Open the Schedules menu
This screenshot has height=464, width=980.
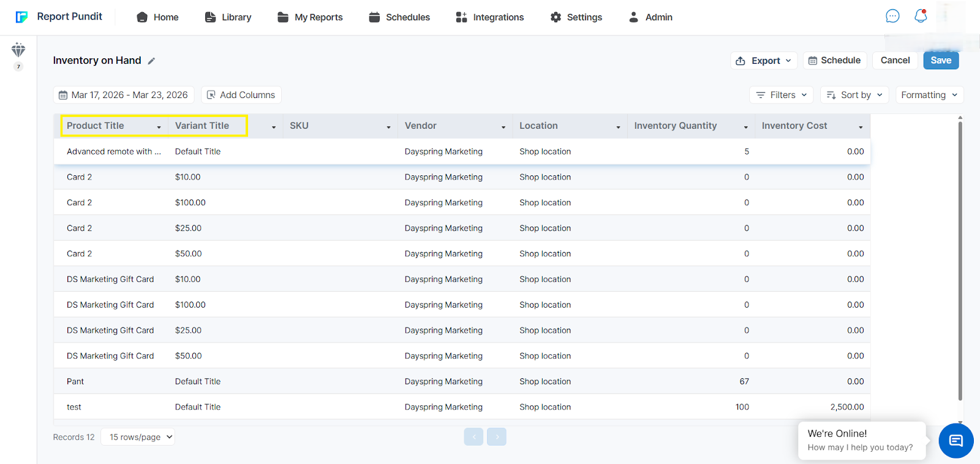click(x=399, y=17)
